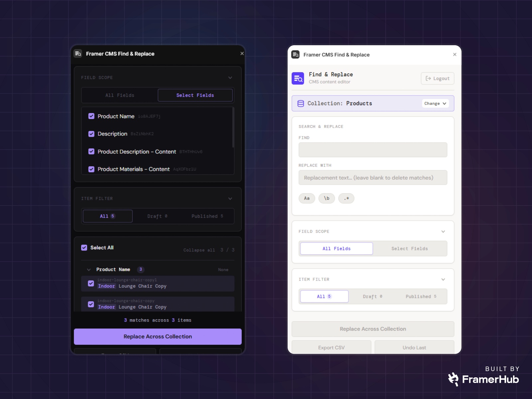Uncheck the Description field checkbox

pyautogui.click(x=91, y=134)
